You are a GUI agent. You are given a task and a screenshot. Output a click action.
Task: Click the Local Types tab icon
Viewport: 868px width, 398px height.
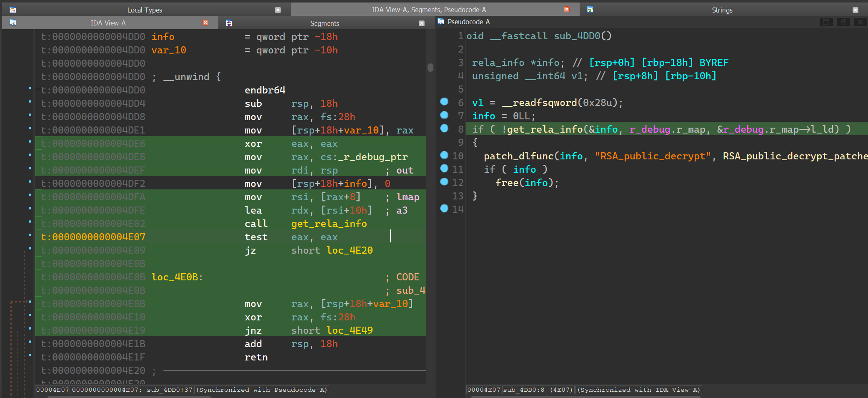13,10
